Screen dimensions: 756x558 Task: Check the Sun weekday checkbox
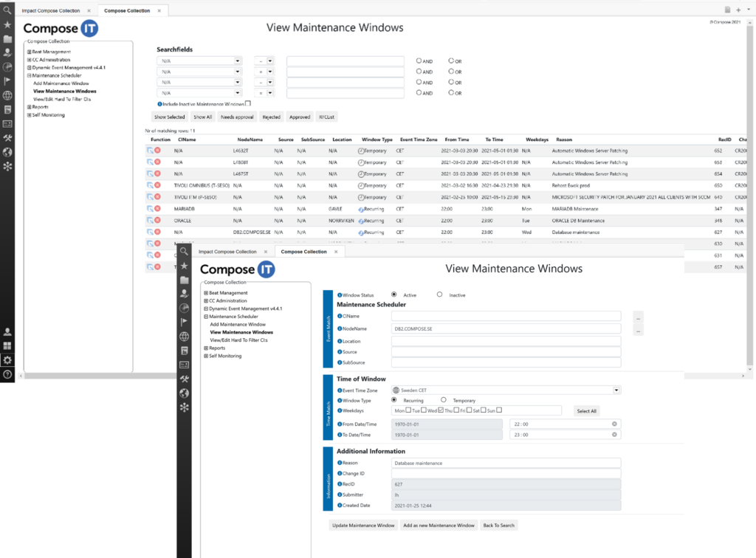[x=499, y=410]
